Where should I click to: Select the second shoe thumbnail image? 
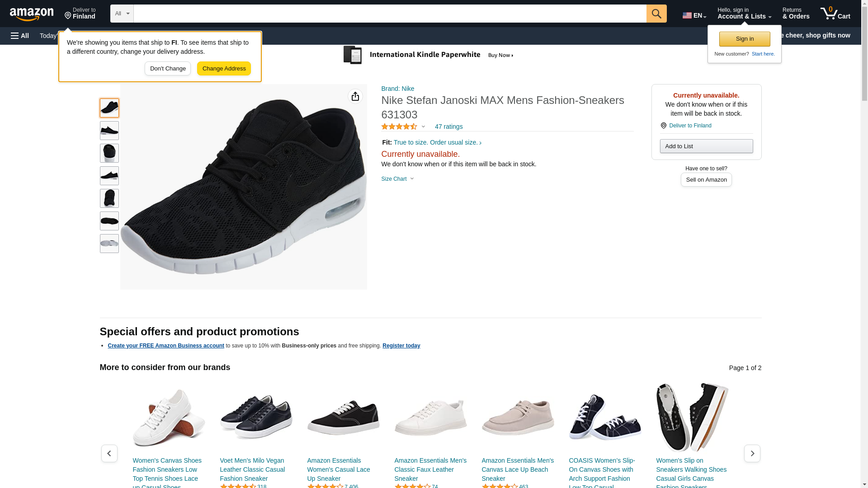coord(109,131)
